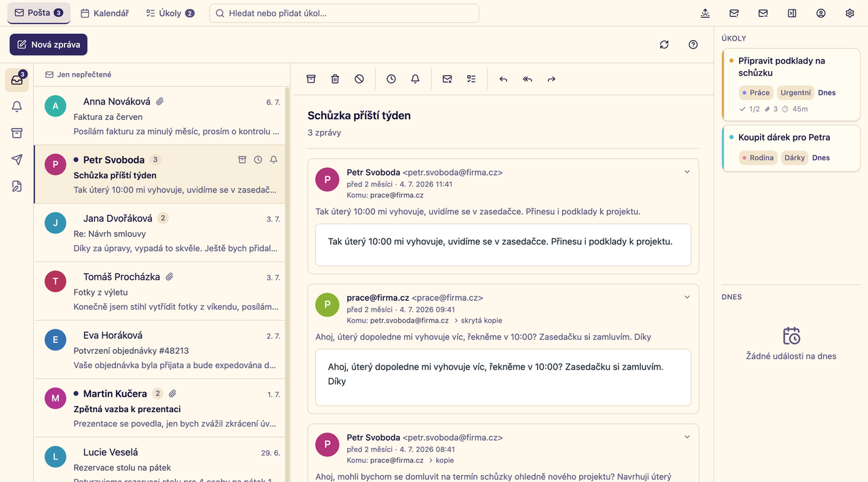Open Martin Kučera 'Zpětná vazba k prezentaci' email
Image resolution: width=868 pixels, height=482 pixels.
[x=159, y=407]
